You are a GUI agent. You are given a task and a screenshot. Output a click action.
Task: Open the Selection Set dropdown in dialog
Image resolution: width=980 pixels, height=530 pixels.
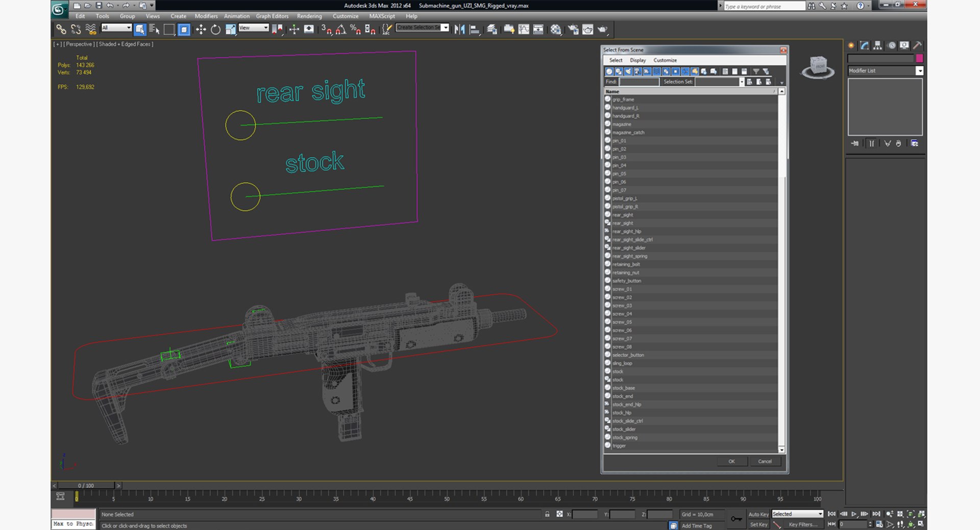(x=742, y=82)
